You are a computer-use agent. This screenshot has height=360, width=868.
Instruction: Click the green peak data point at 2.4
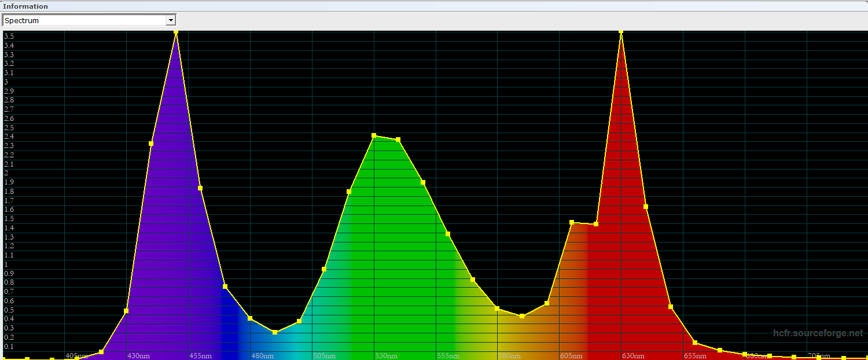pos(374,135)
